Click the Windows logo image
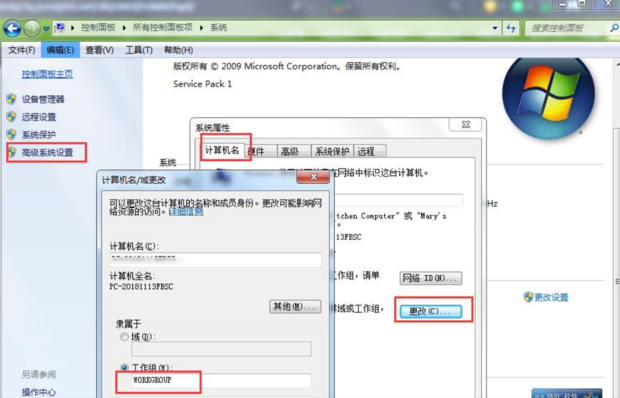620x398 pixels. point(549,95)
